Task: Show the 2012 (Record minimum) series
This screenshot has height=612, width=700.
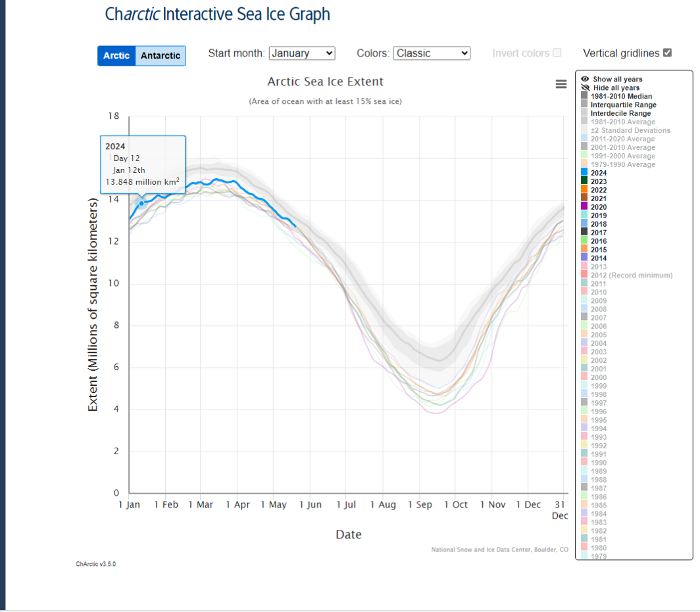Action: [x=632, y=275]
